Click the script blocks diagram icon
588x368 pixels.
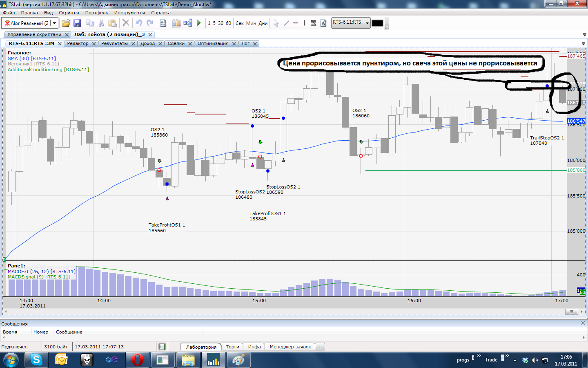coord(188,23)
